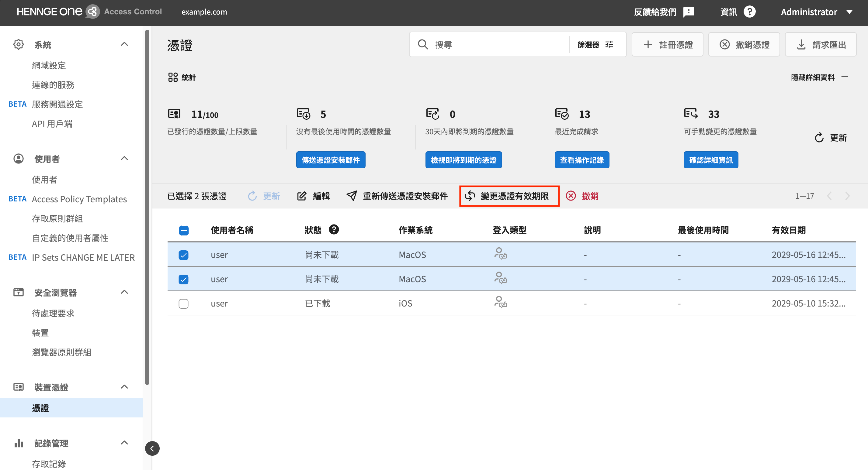Click the statistics grid icon
Screen dimensions: 868x470
coord(173,77)
